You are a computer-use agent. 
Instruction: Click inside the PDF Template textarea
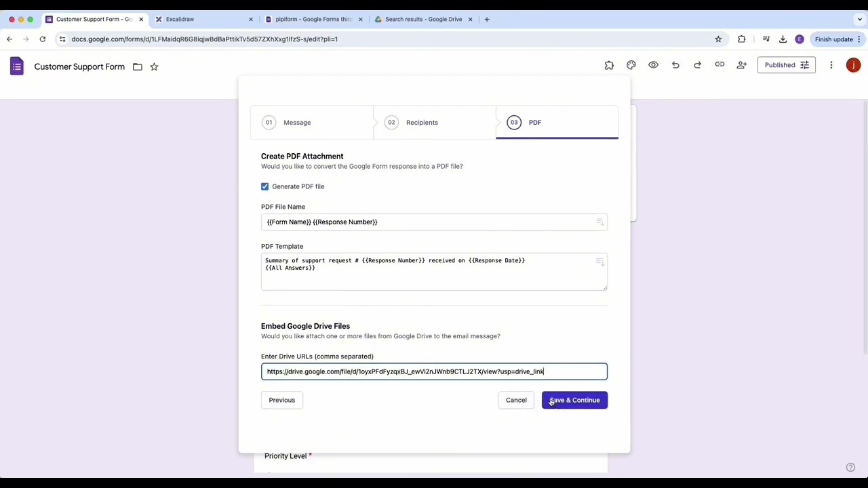(x=434, y=272)
